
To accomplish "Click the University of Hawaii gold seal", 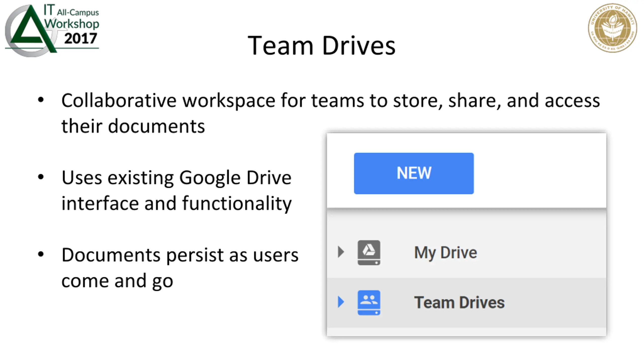I will click(612, 28).
